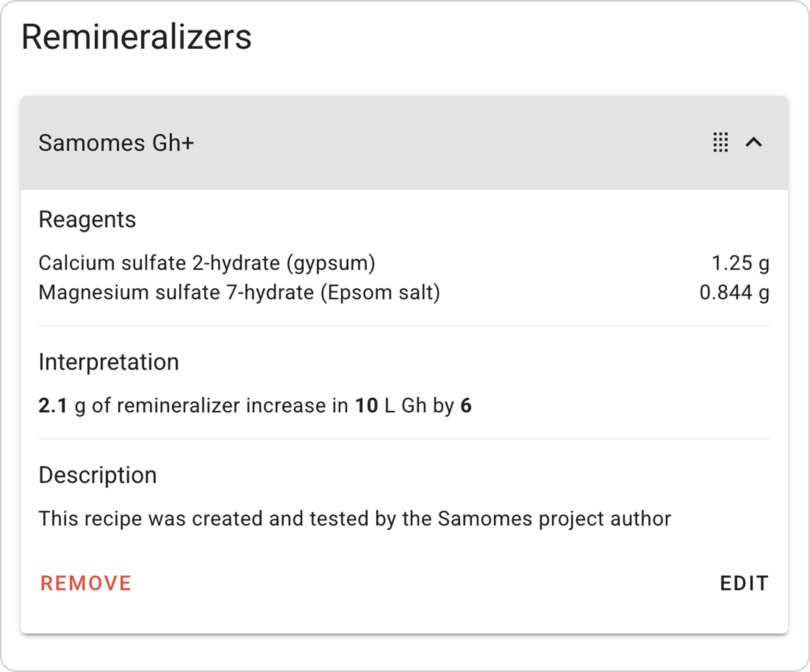Image resolution: width=810 pixels, height=672 pixels.
Task: Click the drag handle grid icon
Action: pos(720,142)
